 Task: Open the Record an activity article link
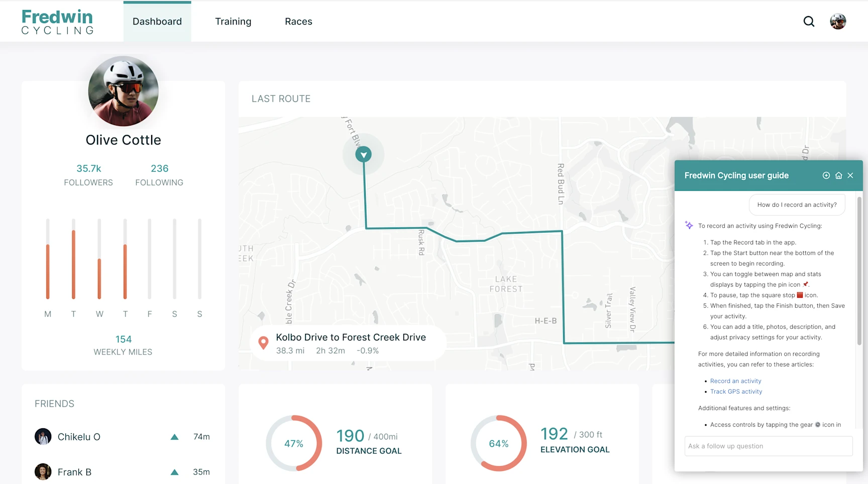point(735,381)
